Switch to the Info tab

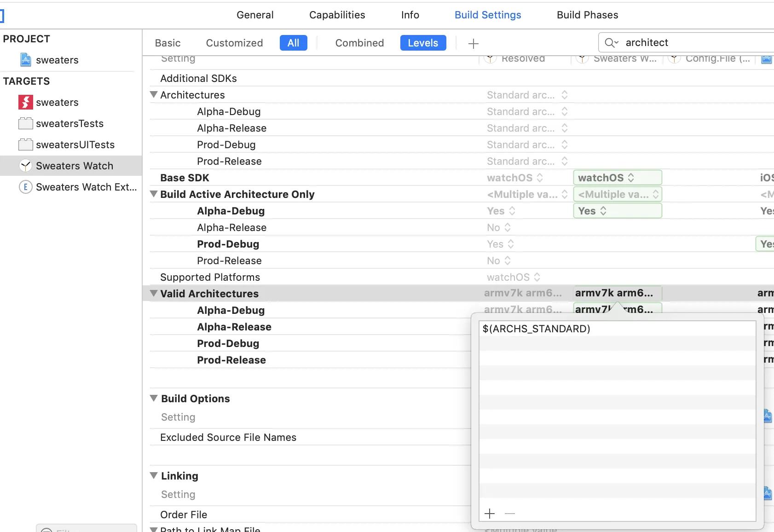[x=410, y=15]
